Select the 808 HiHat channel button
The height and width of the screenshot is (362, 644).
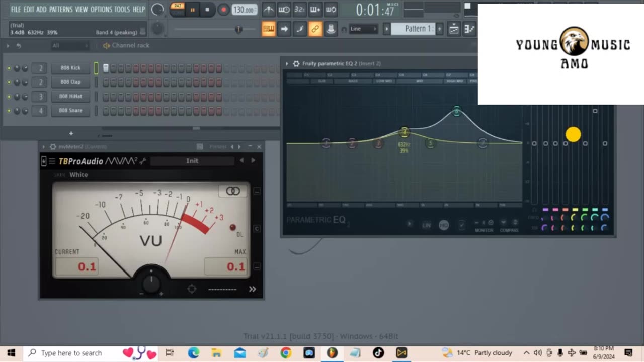point(70,96)
